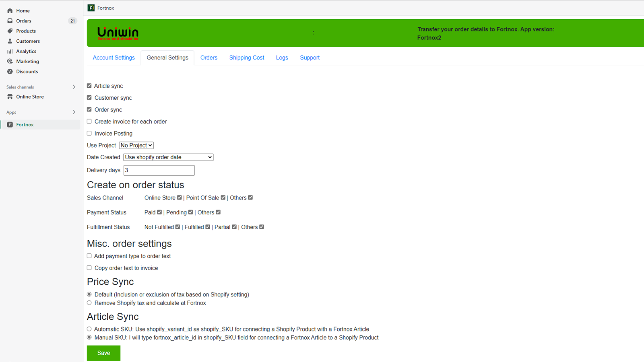Click the Fortnox app icon in sidebar
This screenshot has height=362, width=644.
pos(10,125)
